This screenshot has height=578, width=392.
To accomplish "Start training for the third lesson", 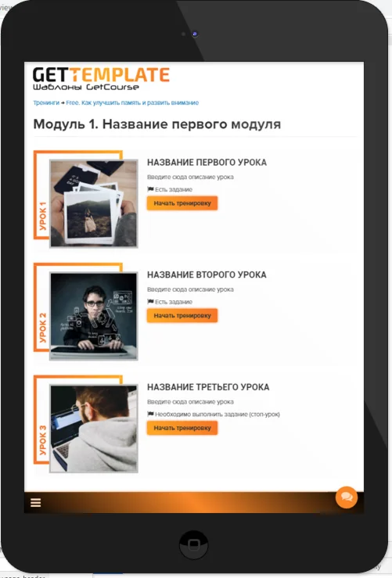I will pyautogui.click(x=182, y=428).
